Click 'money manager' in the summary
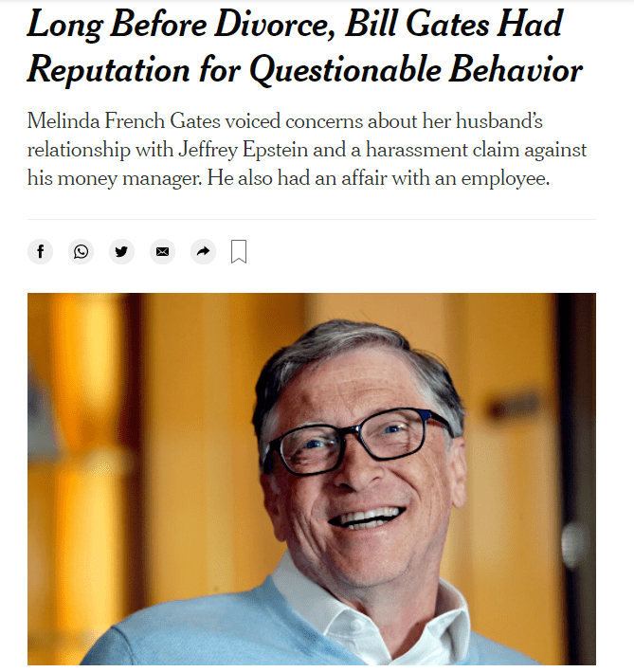This screenshot has height=672, width=634. pos(130,178)
